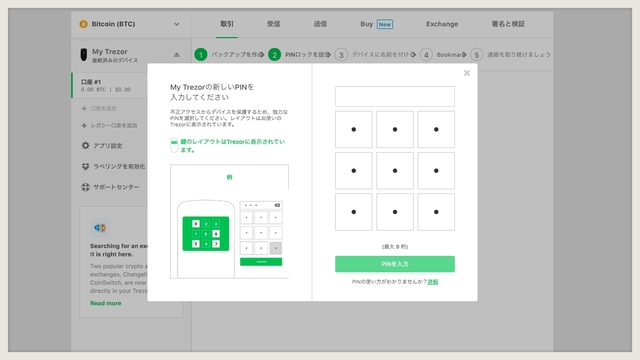Click onboarding step 1 バックアップを作成

click(x=229, y=55)
